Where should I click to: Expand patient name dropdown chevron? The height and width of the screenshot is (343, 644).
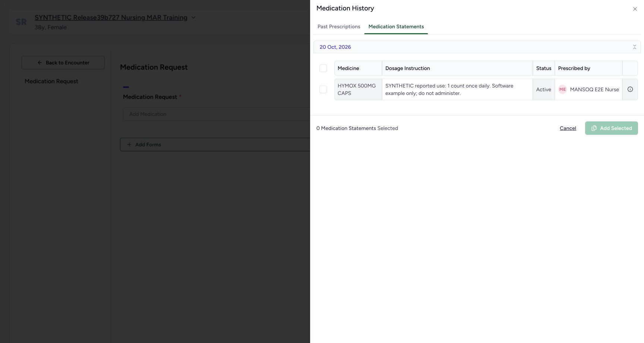pyautogui.click(x=193, y=18)
